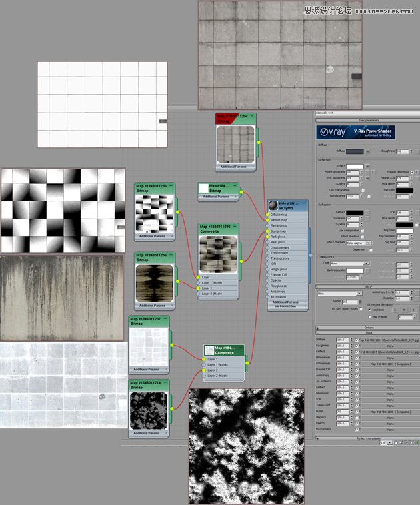Click the Refl. glossiness value field

pos(352,178)
